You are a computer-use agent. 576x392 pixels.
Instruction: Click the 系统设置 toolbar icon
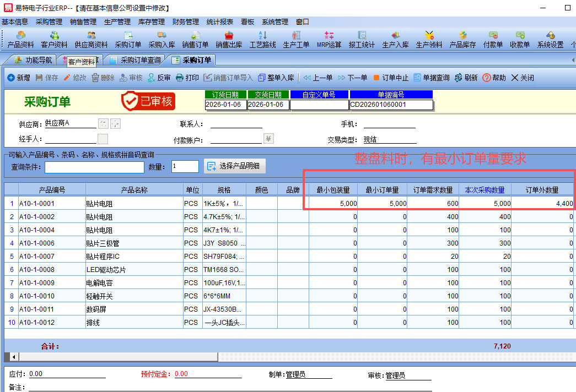pos(550,39)
